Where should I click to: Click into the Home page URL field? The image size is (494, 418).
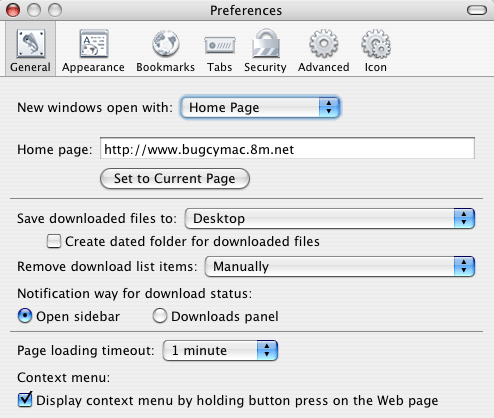pyautogui.click(x=287, y=148)
